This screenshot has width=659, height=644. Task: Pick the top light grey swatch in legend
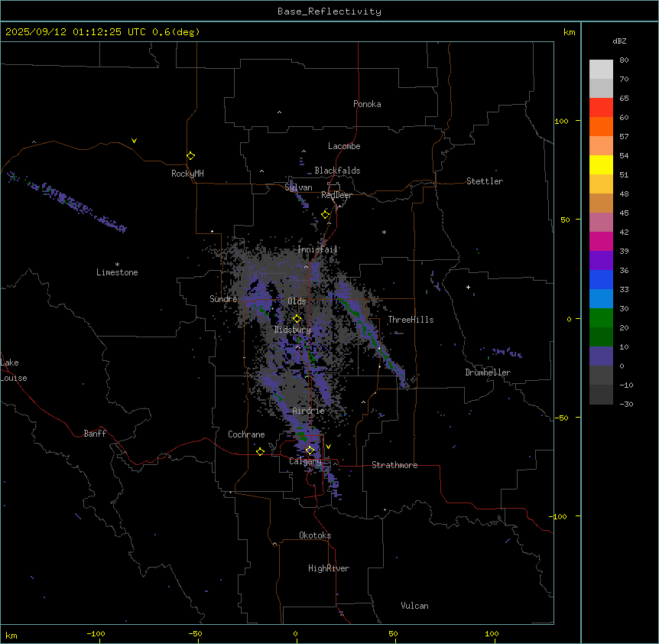601,70
